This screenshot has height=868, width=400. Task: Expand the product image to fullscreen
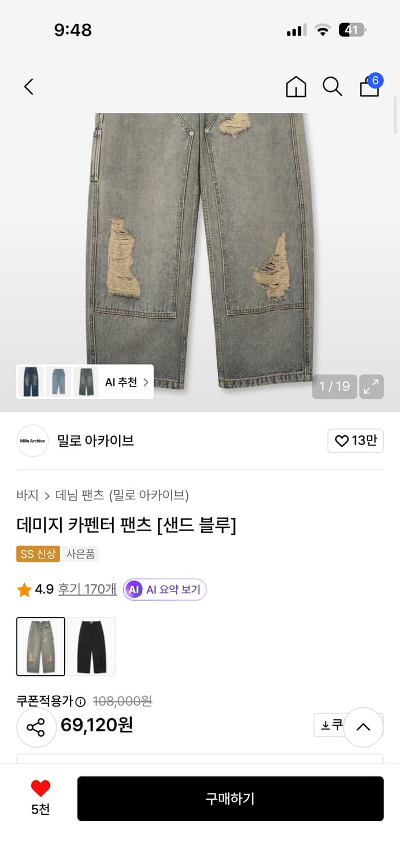pyautogui.click(x=372, y=387)
